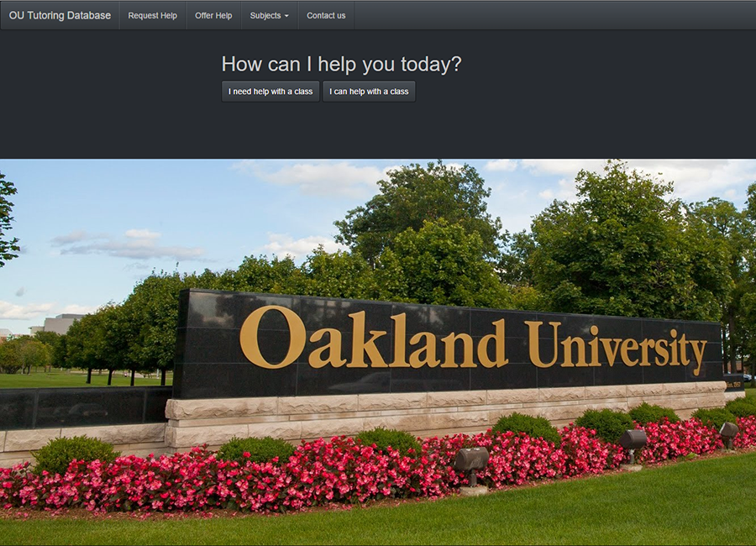Image resolution: width=756 pixels, height=546 pixels.
Task: Open the Contact us page
Action: (326, 15)
